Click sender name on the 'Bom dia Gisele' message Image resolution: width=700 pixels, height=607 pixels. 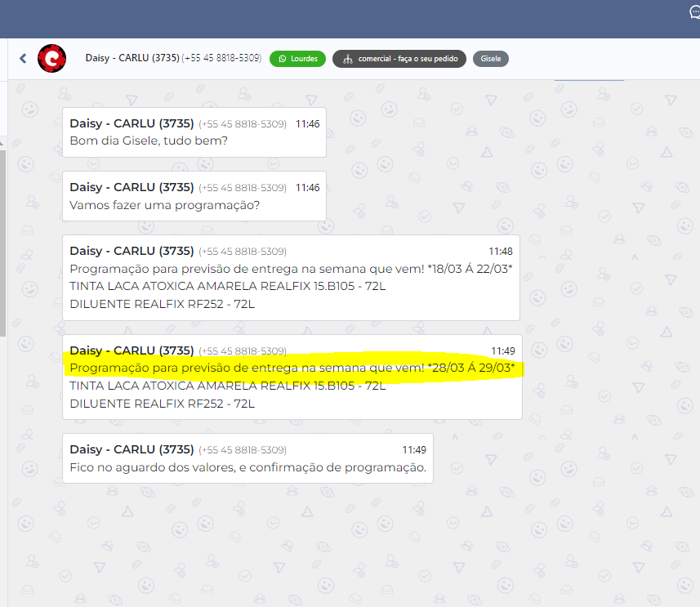(x=131, y=124)
